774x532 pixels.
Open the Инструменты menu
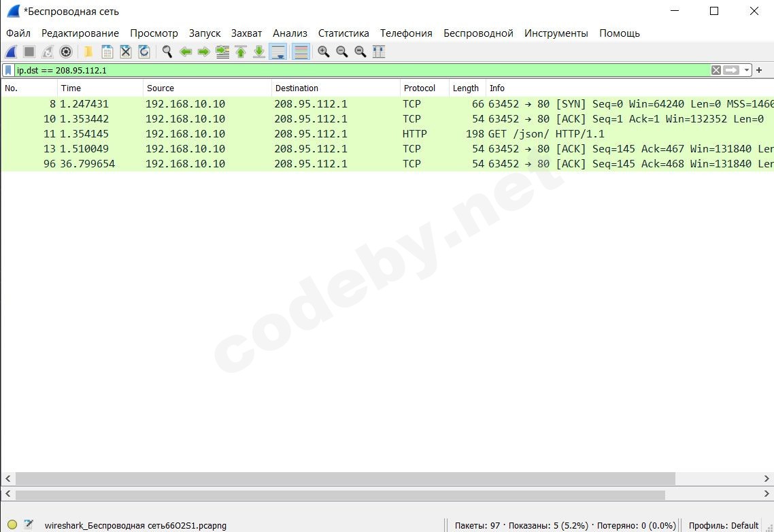(x=556, y=33)
